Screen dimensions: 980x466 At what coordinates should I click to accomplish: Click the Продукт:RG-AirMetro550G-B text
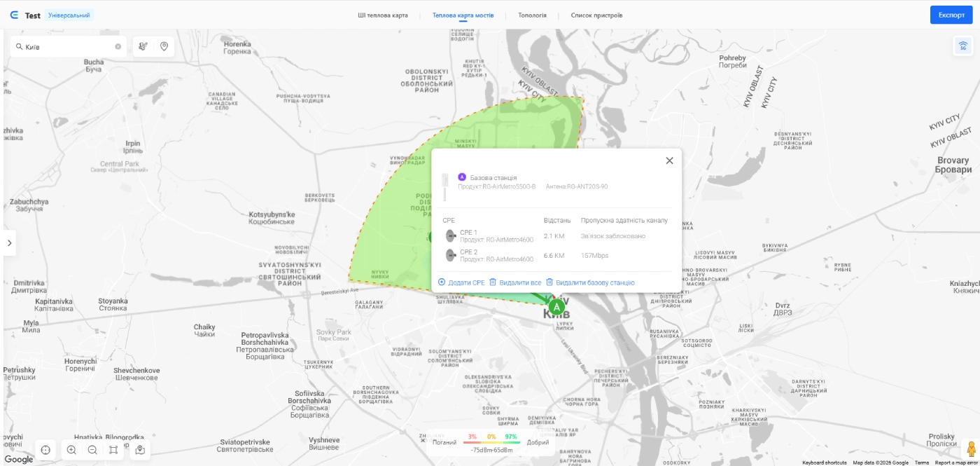click(497, 186)
